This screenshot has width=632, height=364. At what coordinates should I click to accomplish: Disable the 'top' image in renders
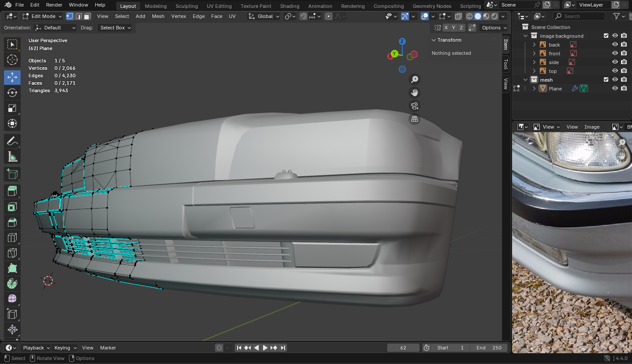(624, 71)
